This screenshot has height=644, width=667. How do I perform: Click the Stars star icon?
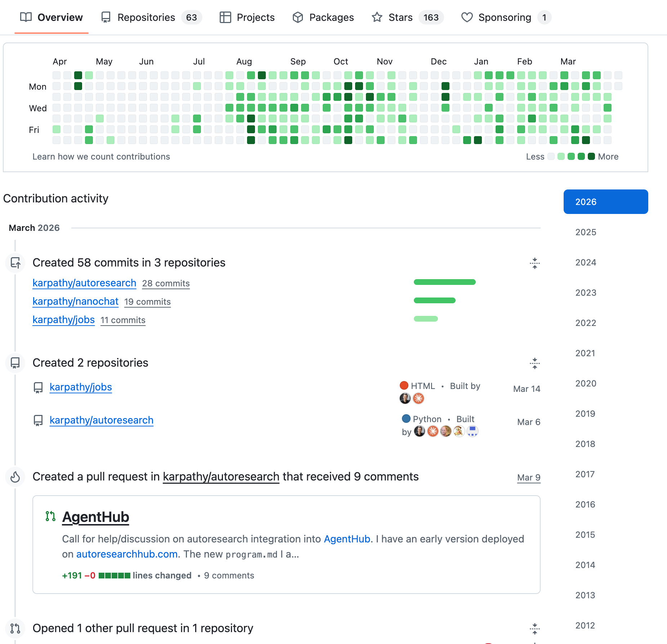pyautogui.click(x=377, y=17)
